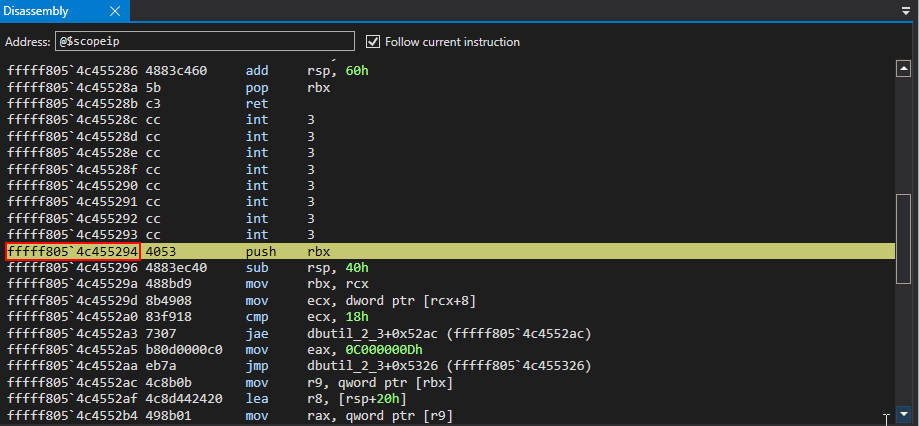Click the jae dbutil_2_3+0x52ac line
Viewport: 919px width, 426px height.
400,333
